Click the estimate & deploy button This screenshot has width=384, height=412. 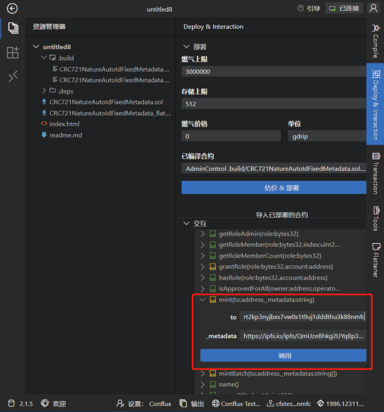[x=274, y=188]
